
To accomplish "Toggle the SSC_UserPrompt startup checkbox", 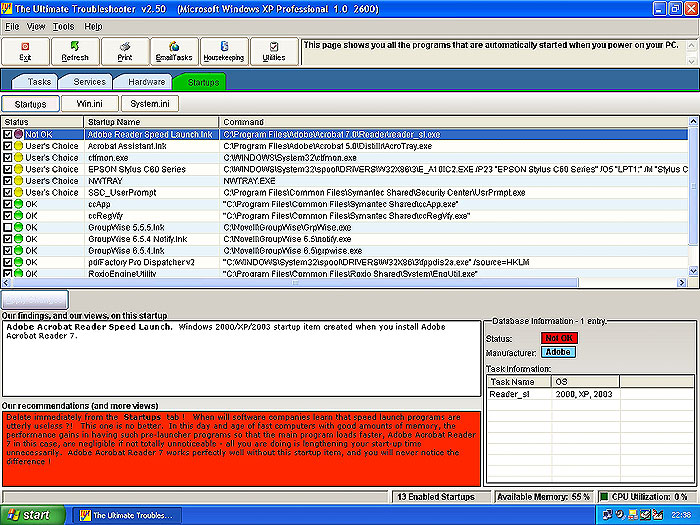I will 8,192.
